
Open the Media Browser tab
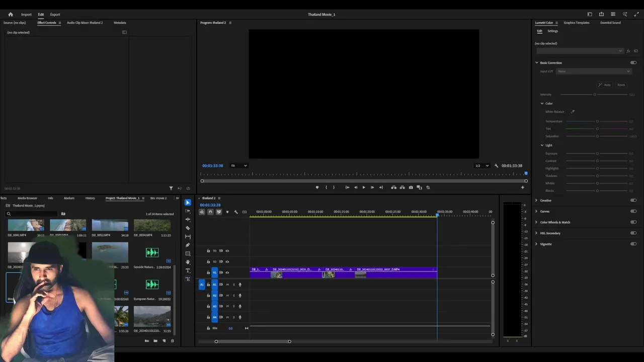(x=27, y=198)
